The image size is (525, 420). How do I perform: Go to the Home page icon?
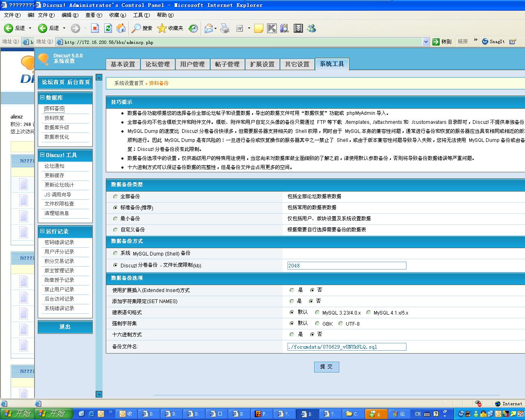pyautogui.click(x=121, y=28)
